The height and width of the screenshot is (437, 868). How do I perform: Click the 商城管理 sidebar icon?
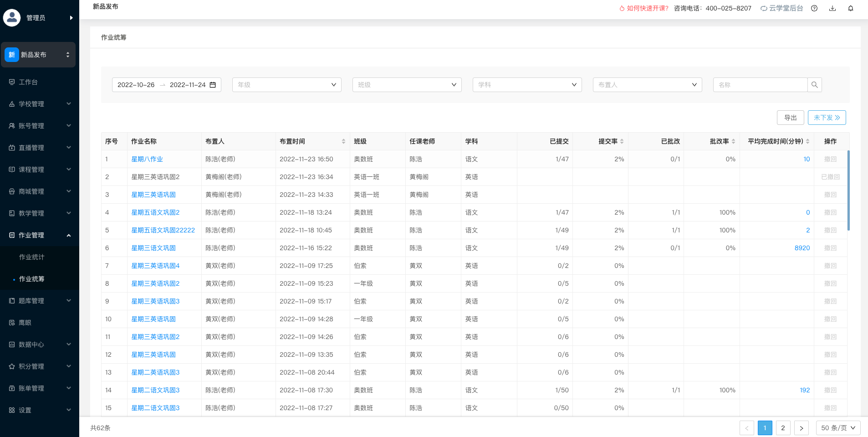pos(12,191)
